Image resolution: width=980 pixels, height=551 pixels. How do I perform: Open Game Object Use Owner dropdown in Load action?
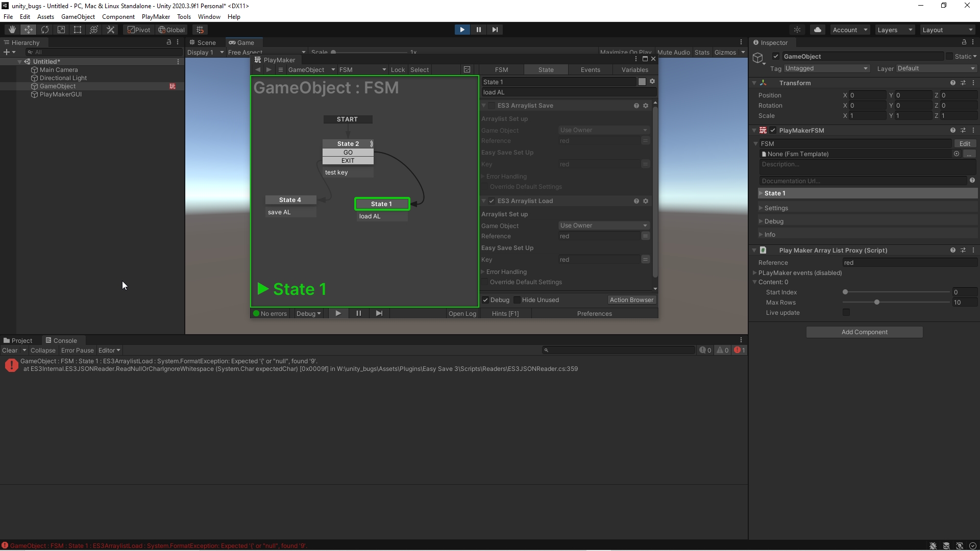click(604, 226)
